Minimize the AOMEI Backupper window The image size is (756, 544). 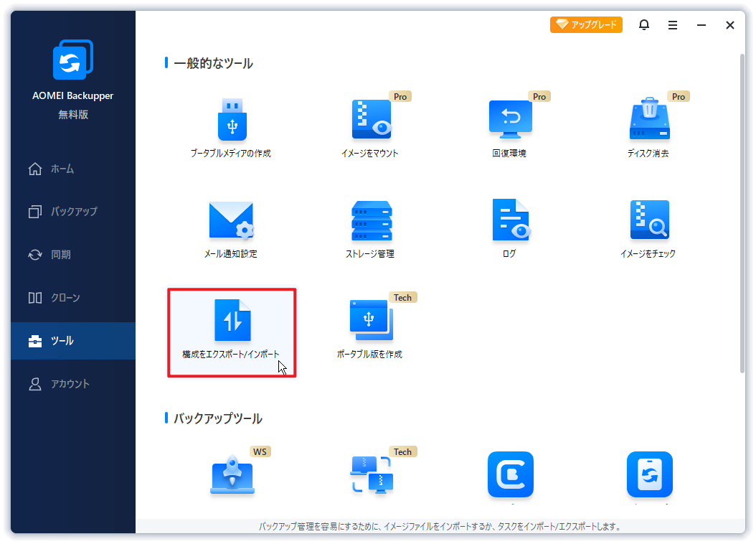point(701,25)
